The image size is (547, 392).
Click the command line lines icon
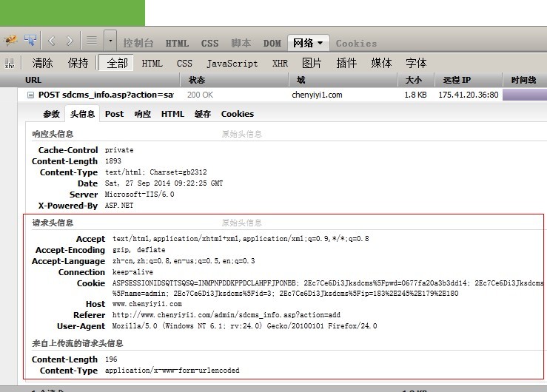[92, 41]
